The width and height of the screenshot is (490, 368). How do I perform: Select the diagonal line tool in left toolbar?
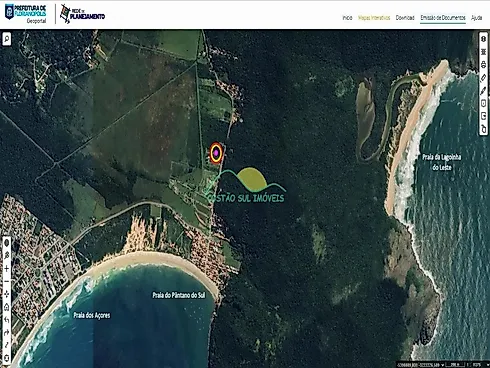point(6,345)
